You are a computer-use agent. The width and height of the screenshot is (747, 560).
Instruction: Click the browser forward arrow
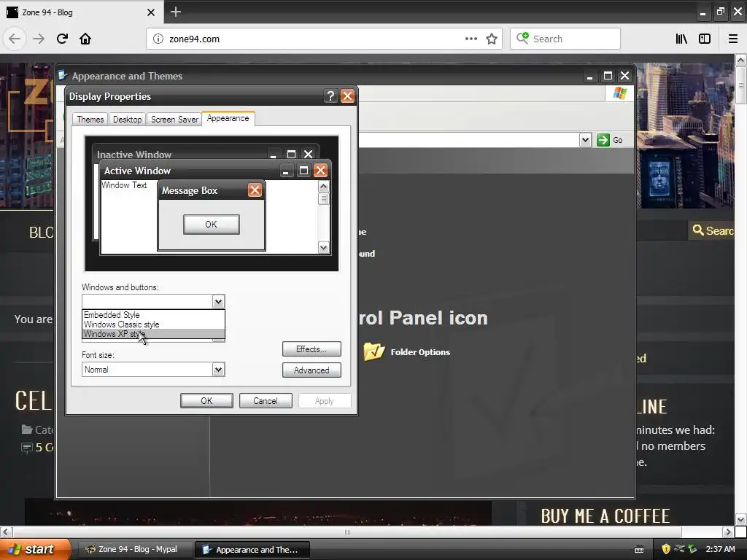39,39
